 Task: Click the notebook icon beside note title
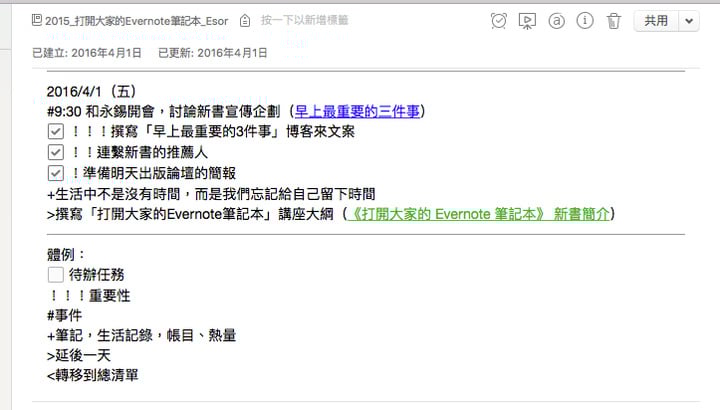tap(37, 20)
